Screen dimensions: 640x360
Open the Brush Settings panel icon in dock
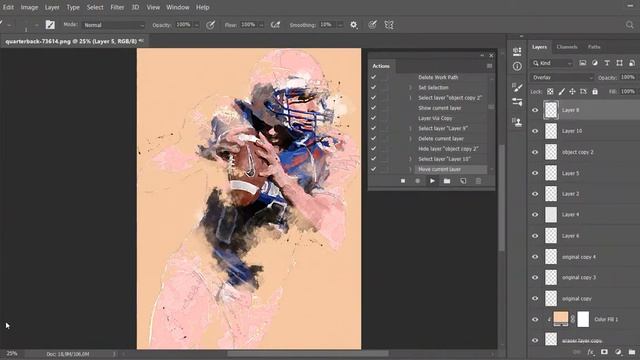click(517, 87)
